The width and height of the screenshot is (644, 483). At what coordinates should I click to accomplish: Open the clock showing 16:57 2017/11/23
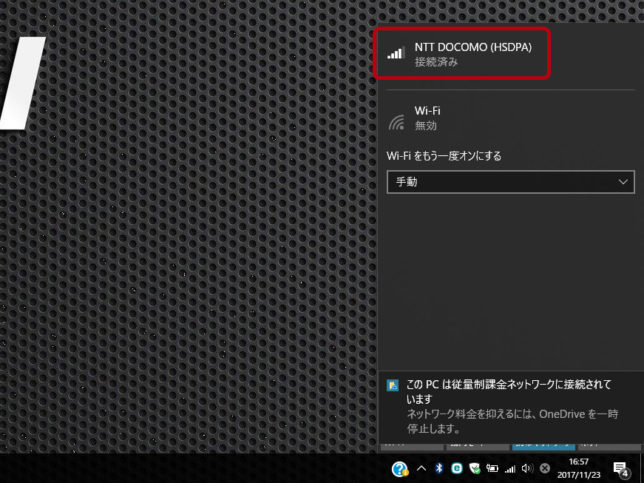click(579, 468)
